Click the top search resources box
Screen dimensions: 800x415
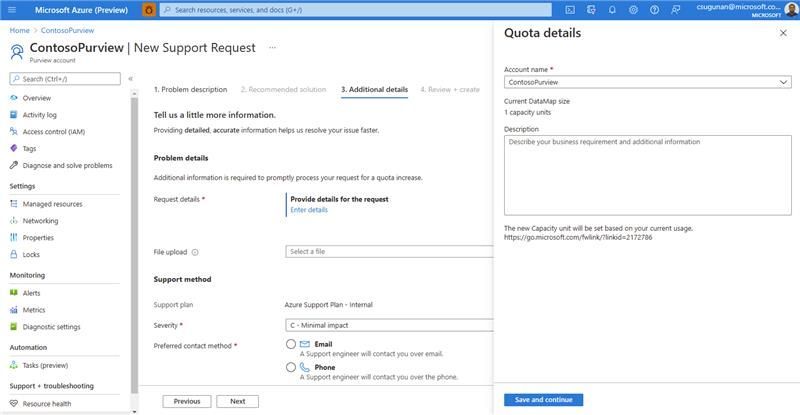click(x=356, y=10)
